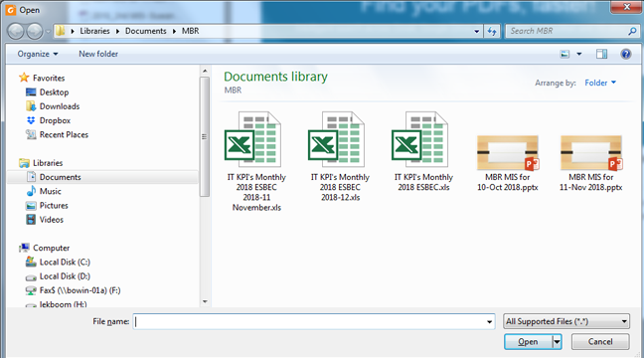The width and height of the screenshot is (644, 358).
Task: Click the Cancel button
Action: (600, 341)
